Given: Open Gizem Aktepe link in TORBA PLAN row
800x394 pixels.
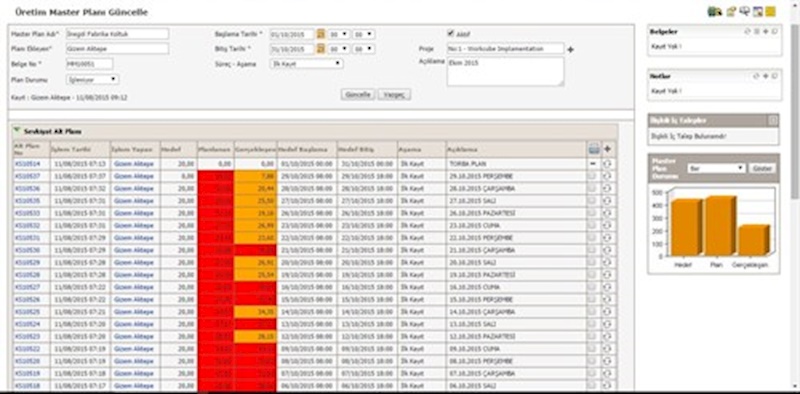Looking at the screenshot, I should (x=133, y=164).
